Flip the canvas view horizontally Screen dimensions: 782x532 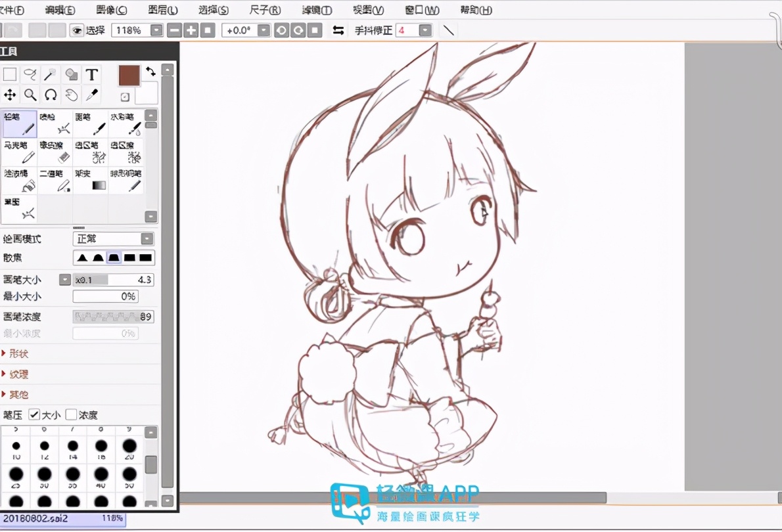[338, 30]
